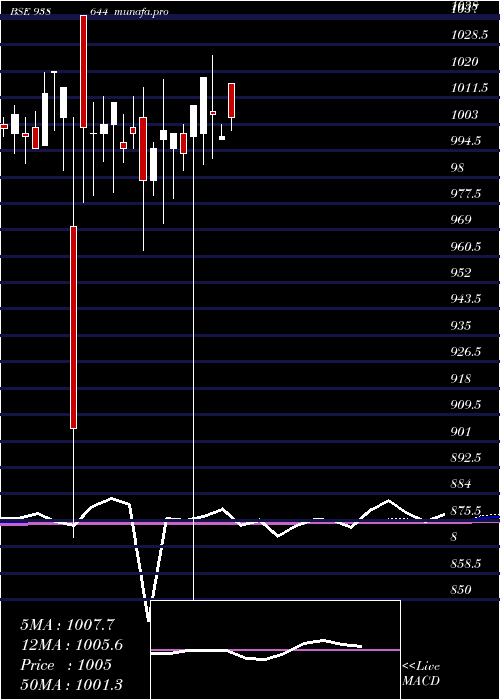Click the Live MACD inset chart
This screenshot has width=500, height=700.
pos(275,650)
